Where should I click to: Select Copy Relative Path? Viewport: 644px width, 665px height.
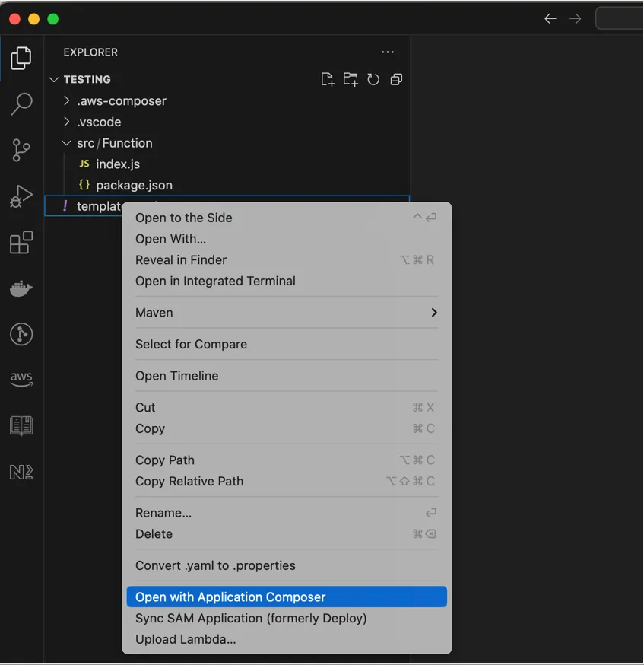click(x=287, y=481)
